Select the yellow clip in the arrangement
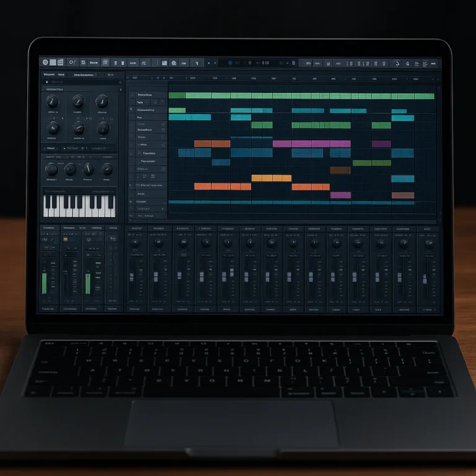The width and height of the screenshot is (476, 476). 271,178
